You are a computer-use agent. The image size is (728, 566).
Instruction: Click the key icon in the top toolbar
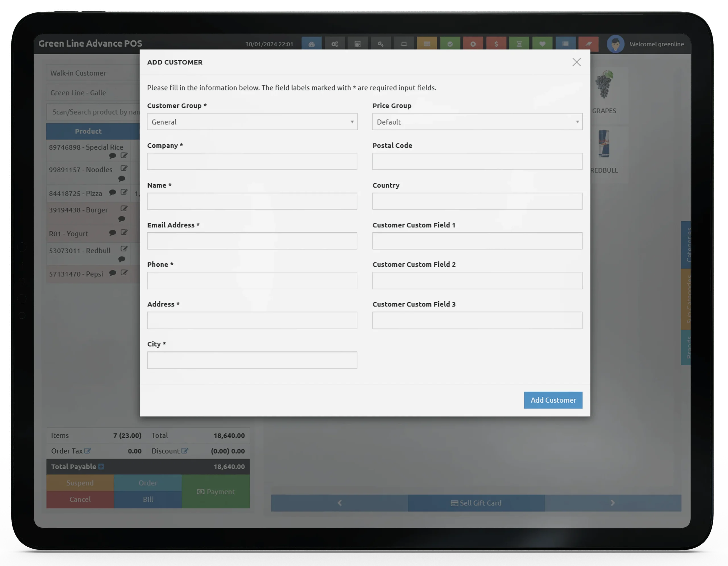380,44
